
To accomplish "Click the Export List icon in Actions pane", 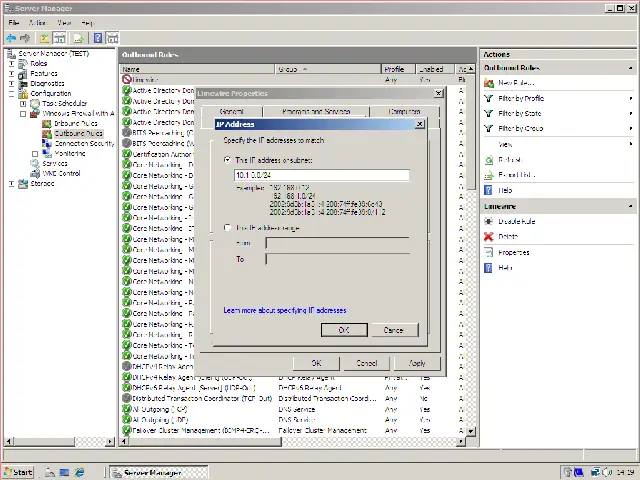I will 489,175.
